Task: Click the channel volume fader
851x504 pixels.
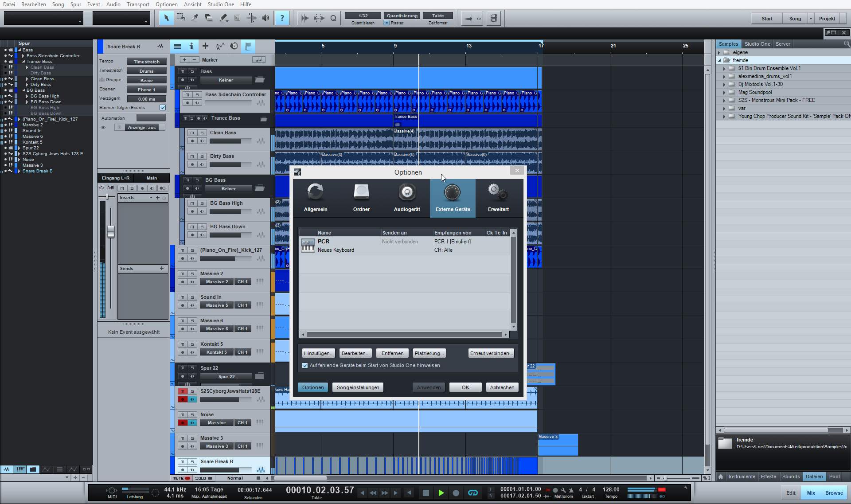Action: [110, 231]
